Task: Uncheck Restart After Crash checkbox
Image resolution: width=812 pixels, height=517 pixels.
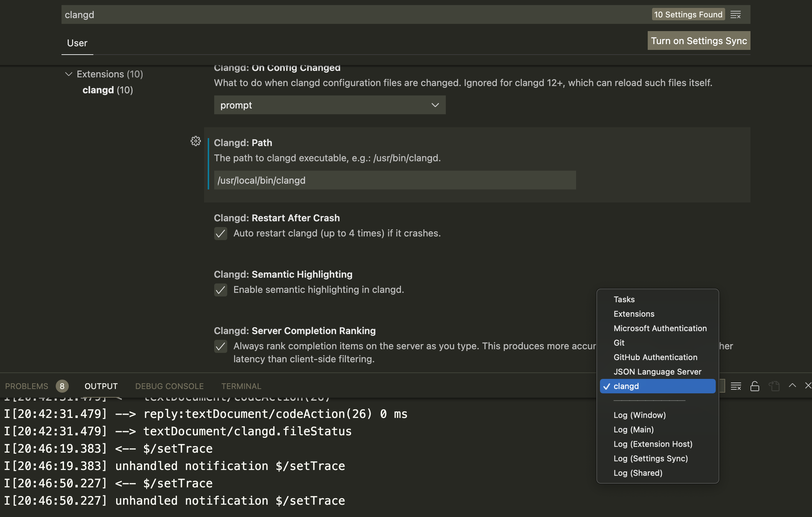Action: pos(220,234)
